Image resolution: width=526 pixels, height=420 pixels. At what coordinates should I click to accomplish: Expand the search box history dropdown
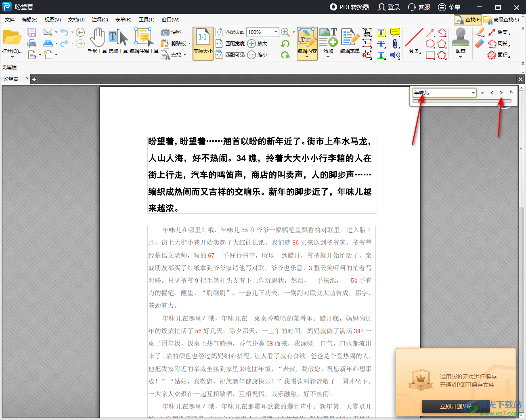[x=473, y=93]
